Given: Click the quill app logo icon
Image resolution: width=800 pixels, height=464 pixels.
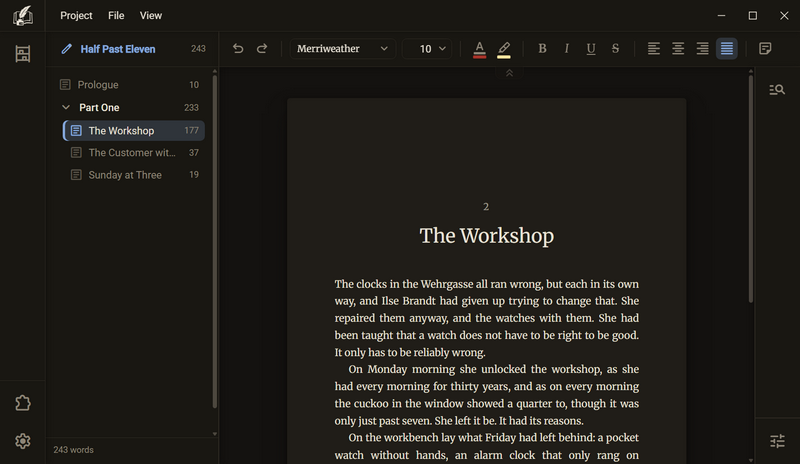Looking at the screenshot, I should [x=22, y=16].
